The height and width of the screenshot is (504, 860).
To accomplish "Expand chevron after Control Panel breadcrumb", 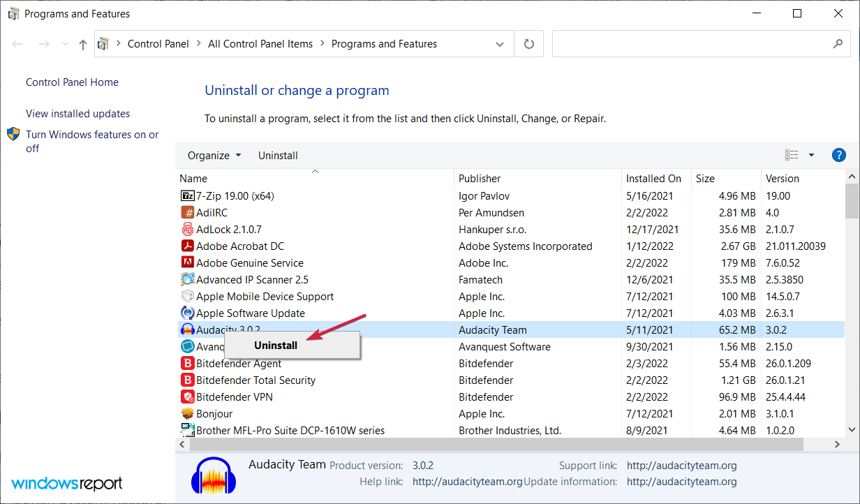I will [x=198, y=43].
